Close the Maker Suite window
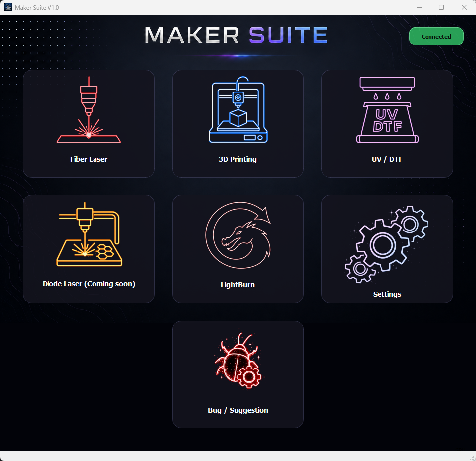The width and height of the screenshot is (476, 461). pyautogui.click(x=464, y=7)
